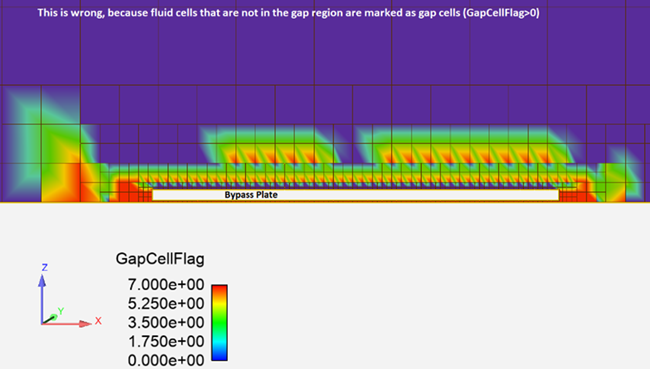Click the 'This is wrong' annotation text

click(x=289, y=13)
